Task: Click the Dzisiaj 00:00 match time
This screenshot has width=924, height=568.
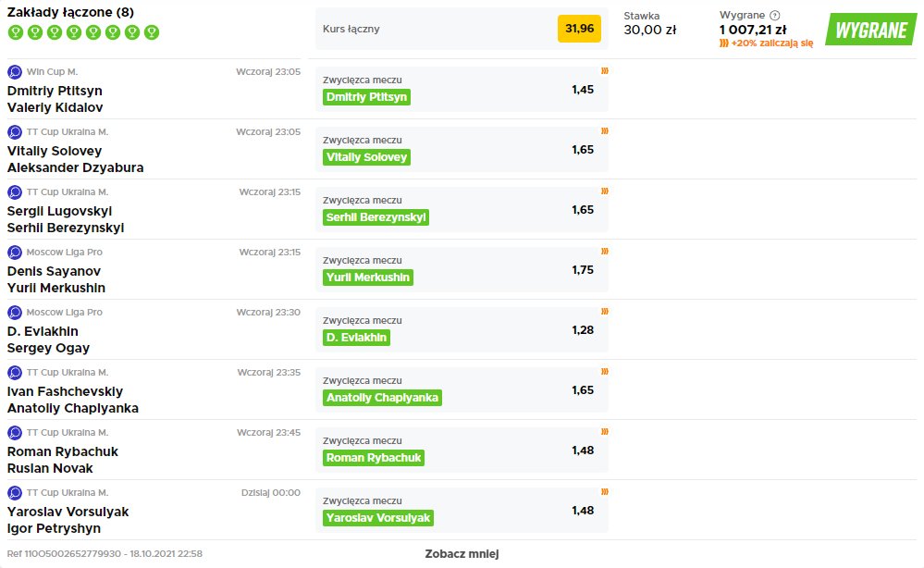Action: tap(270, 492)
